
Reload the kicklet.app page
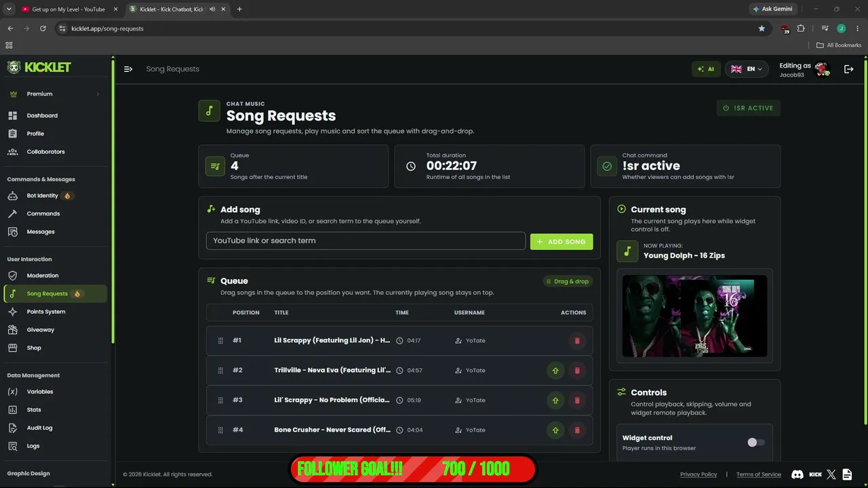click(43, 28)
